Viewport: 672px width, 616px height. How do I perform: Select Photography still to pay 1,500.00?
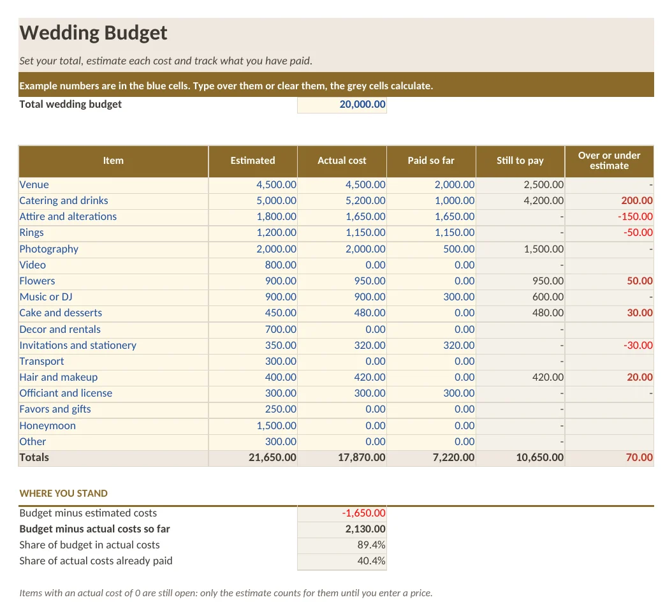[520, 249]
